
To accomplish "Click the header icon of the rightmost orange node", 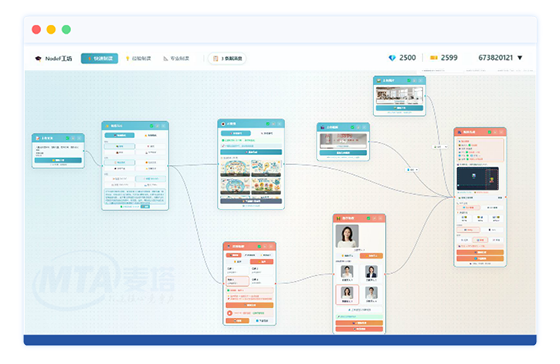I will click(459, 132).
